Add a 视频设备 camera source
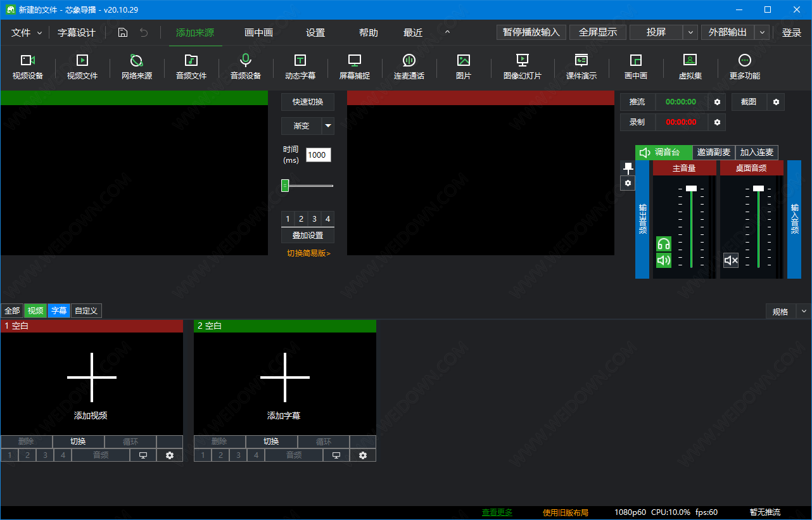 tap(28, 67)
